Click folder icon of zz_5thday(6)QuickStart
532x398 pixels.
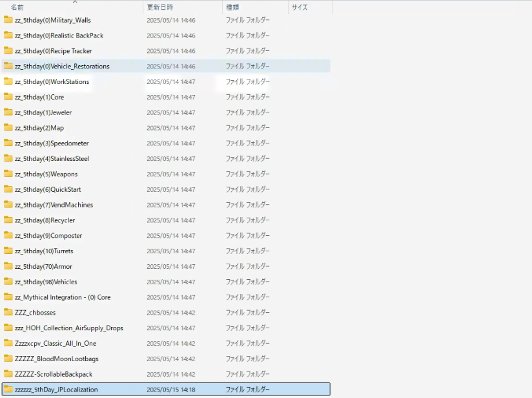8,189
